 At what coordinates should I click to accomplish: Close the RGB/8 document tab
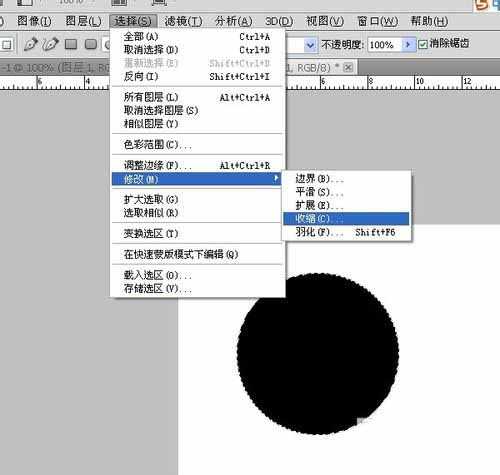348,68
